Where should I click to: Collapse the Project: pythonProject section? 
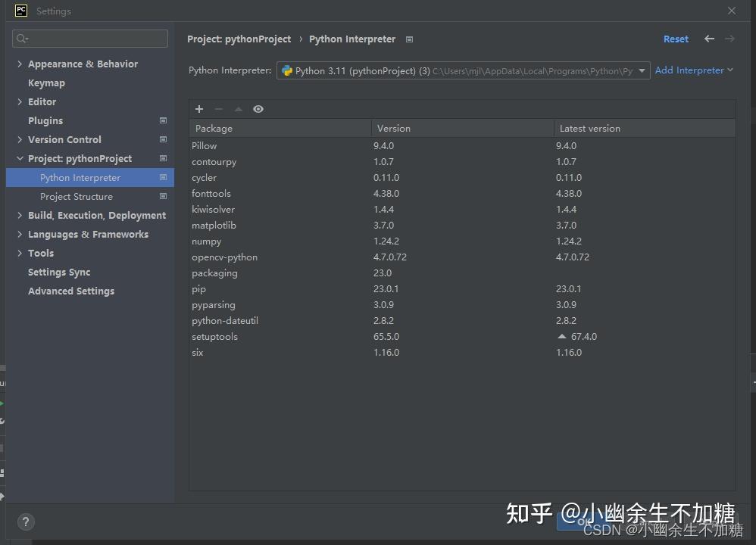point(20,158)
